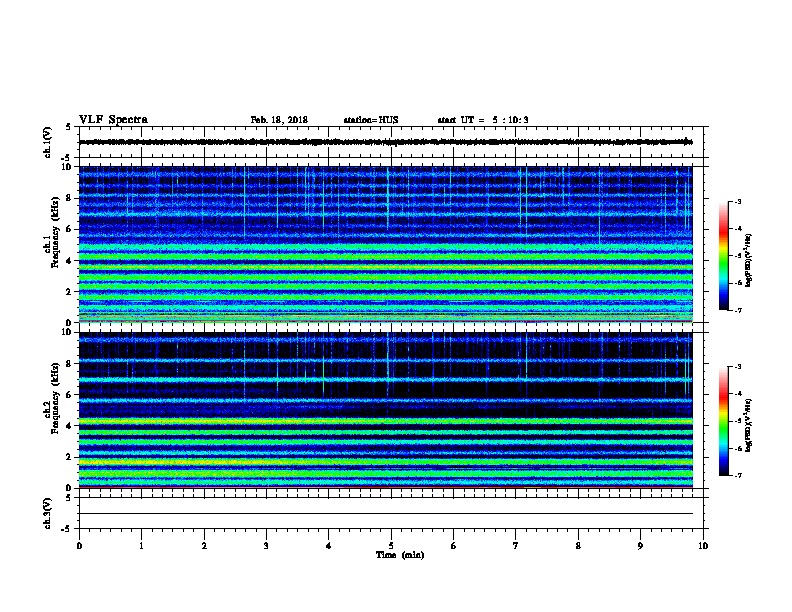
Task: Click the 'Time (min)' axis label
Action: 400,555
